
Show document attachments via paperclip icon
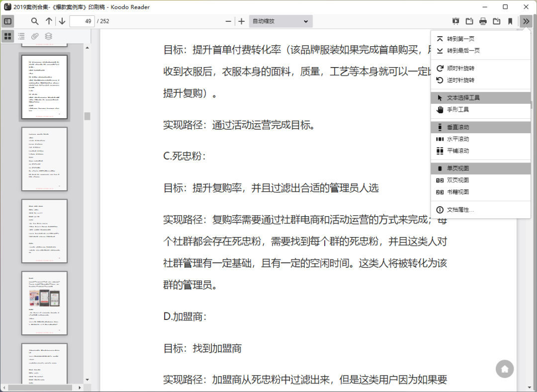(x=34, y=36)
